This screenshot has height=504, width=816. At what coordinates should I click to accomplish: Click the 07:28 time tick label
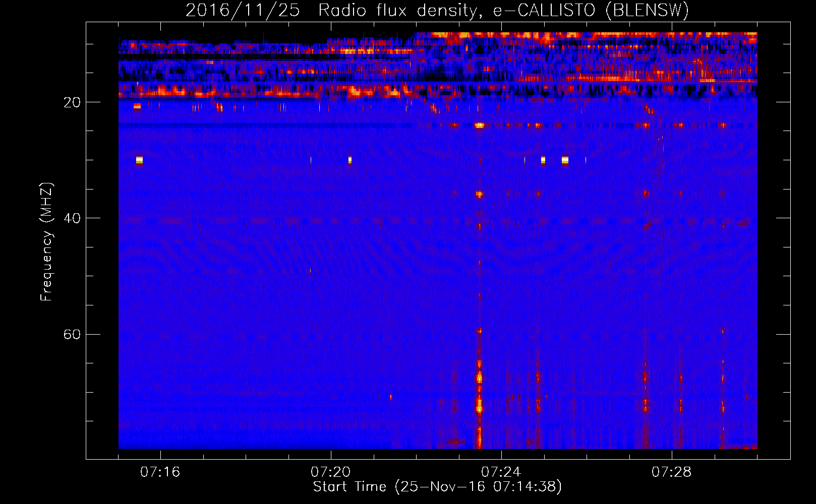tap(671, 472)
